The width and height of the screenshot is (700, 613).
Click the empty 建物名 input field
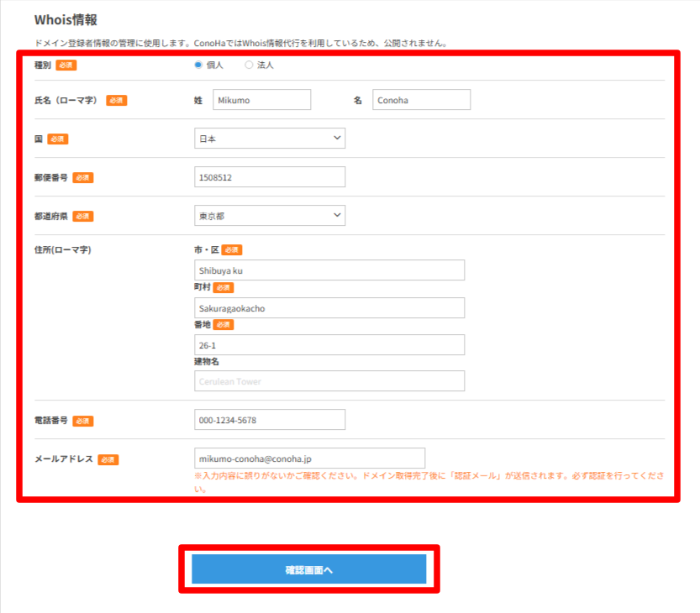329,381
